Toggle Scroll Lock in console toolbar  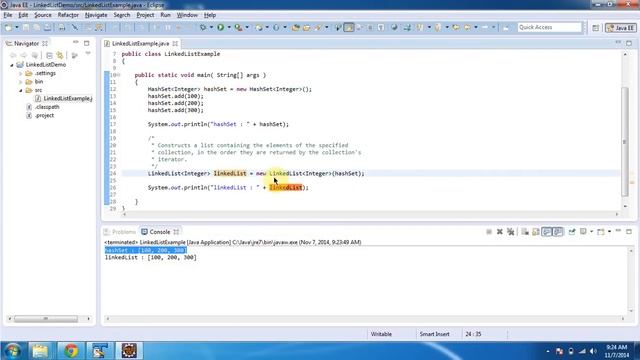(536, 232)
